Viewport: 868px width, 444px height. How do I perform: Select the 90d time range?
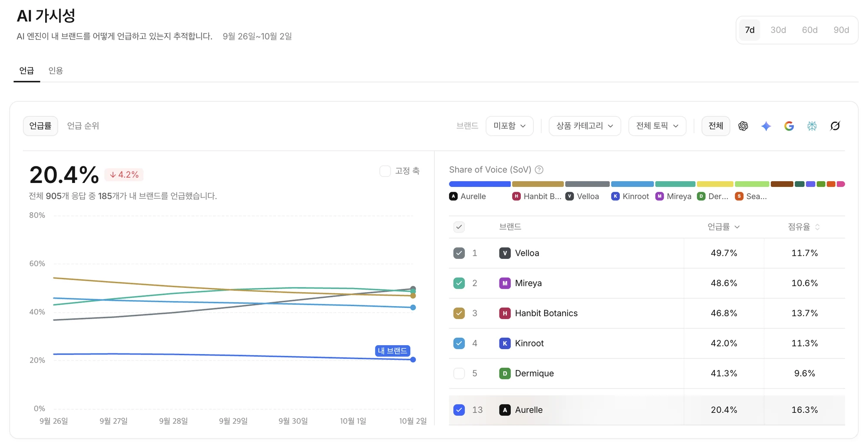point(841,30)
